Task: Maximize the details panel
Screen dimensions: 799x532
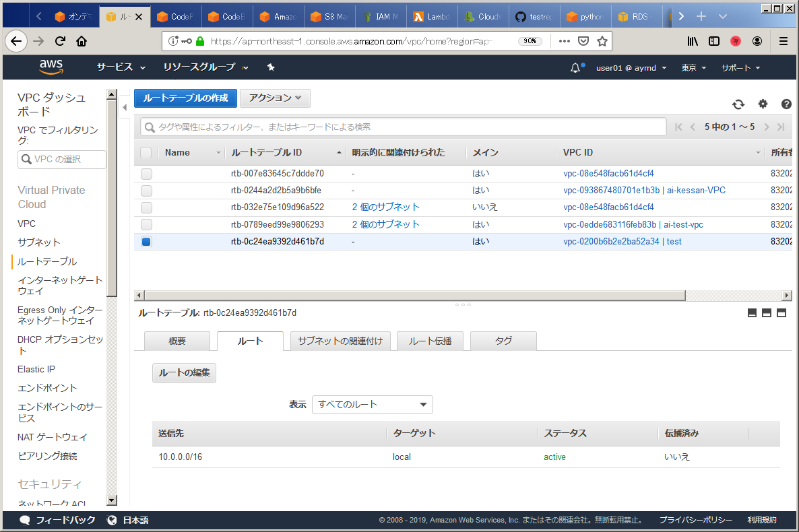Action: [781, 313]
